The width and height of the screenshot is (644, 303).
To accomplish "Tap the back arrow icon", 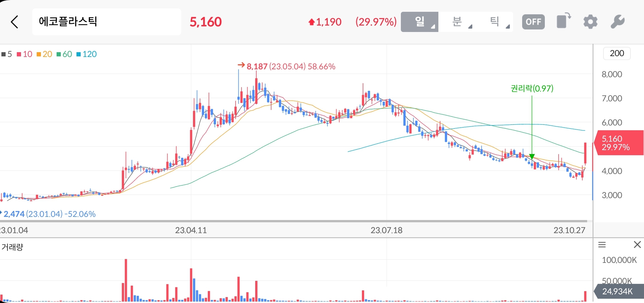I will (15, 22).
